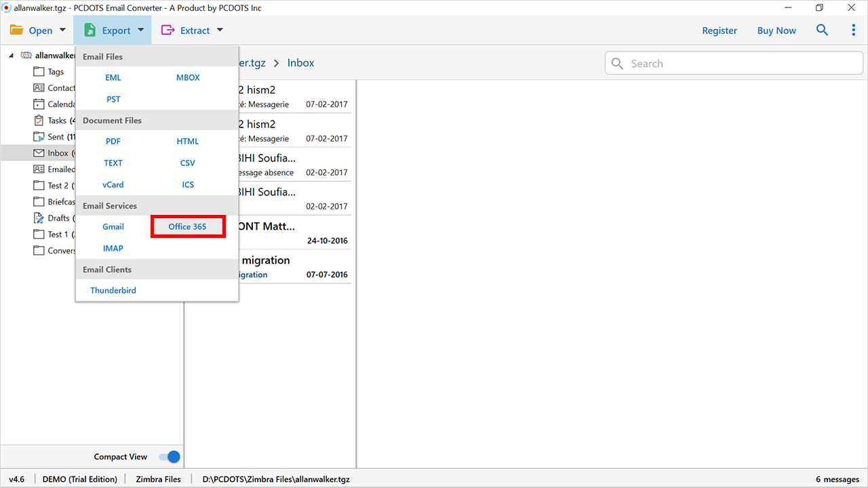Click the v4.6 version label
This screenshot has height=488, width=868.
click(17, 479)
